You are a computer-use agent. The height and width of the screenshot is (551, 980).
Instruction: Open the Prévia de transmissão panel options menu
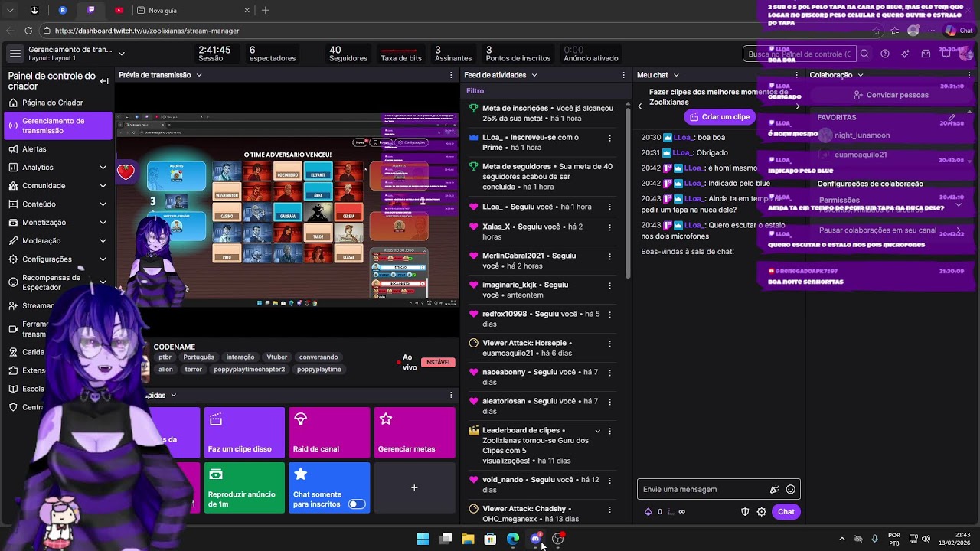coord(452,75)
